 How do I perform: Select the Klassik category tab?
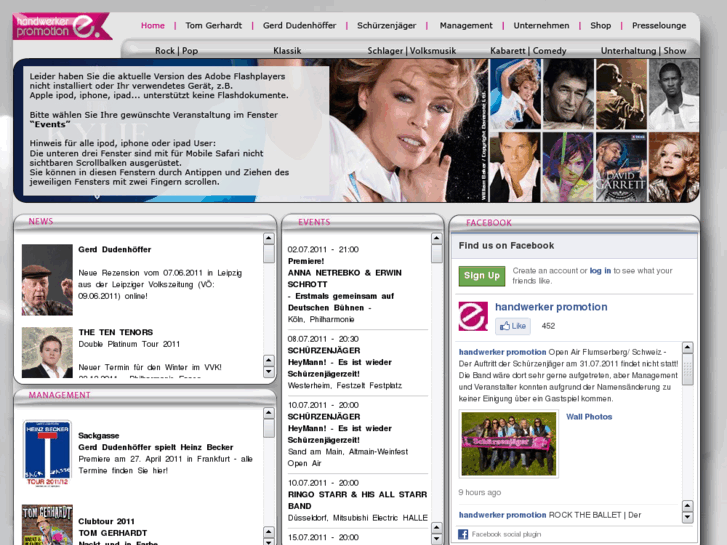287,51
